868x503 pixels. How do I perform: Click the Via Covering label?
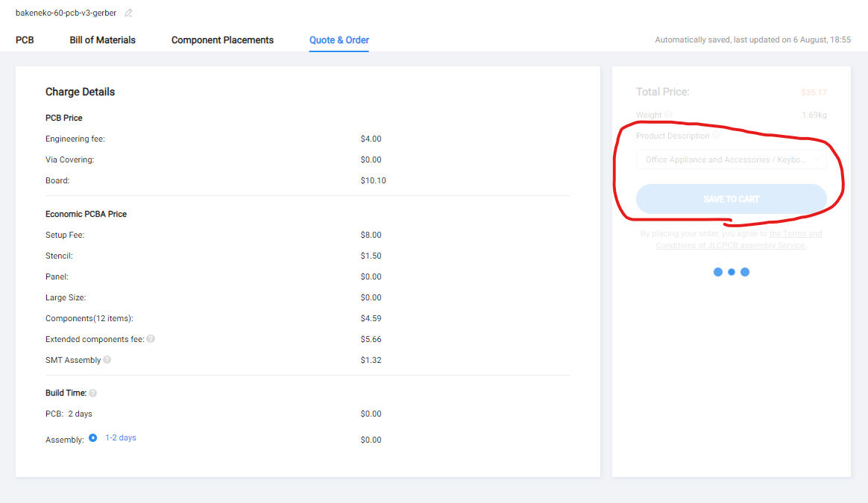coord(70,160)
